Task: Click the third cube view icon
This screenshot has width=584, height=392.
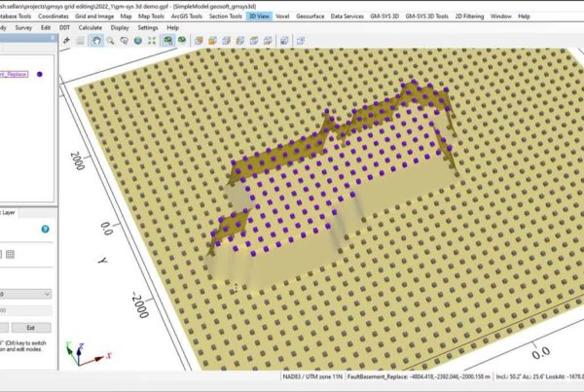Action: tap(226, 41)
